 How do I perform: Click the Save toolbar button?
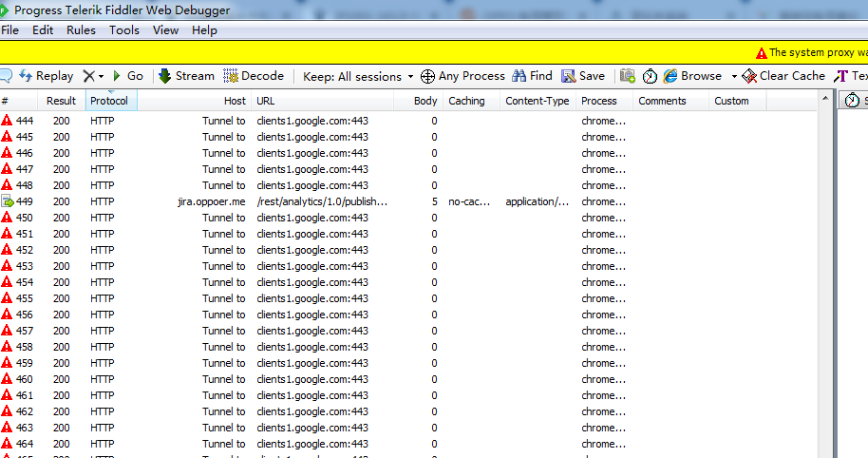[x=583, y=76]
